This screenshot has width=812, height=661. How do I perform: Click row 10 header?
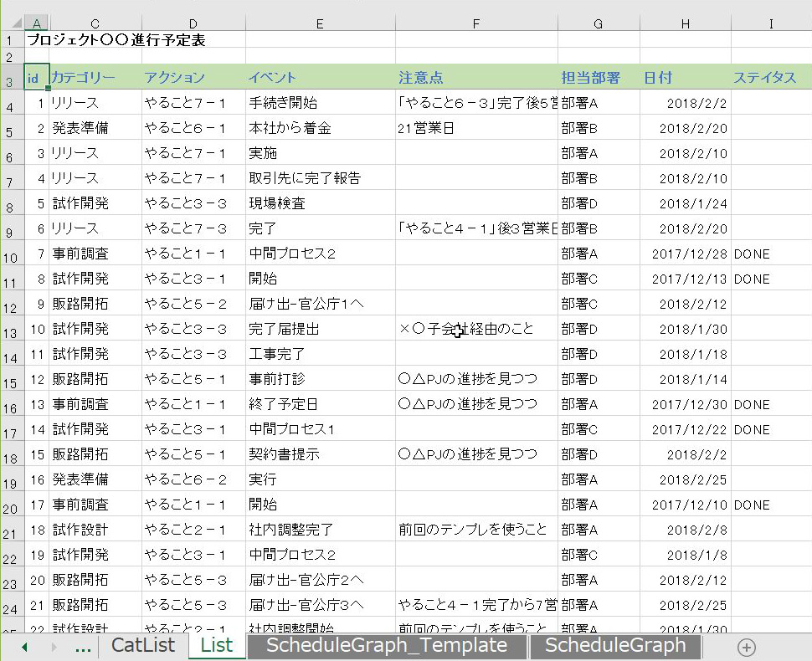pos(12,255)
